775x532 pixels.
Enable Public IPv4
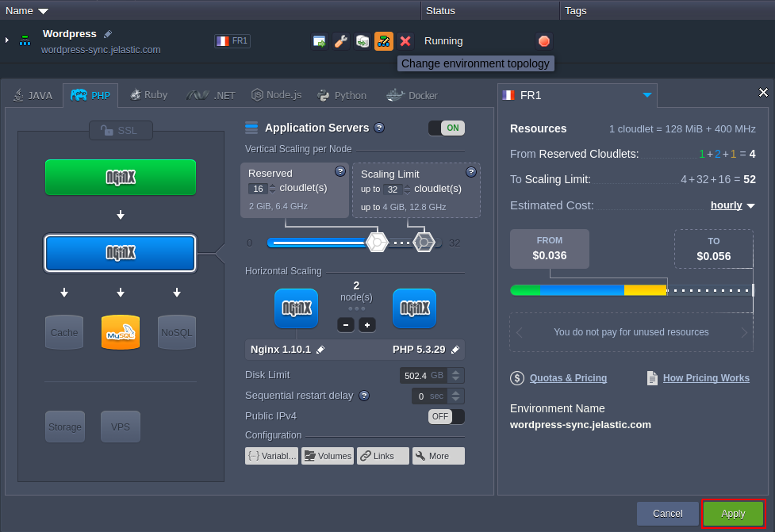(x=446, y=415)
